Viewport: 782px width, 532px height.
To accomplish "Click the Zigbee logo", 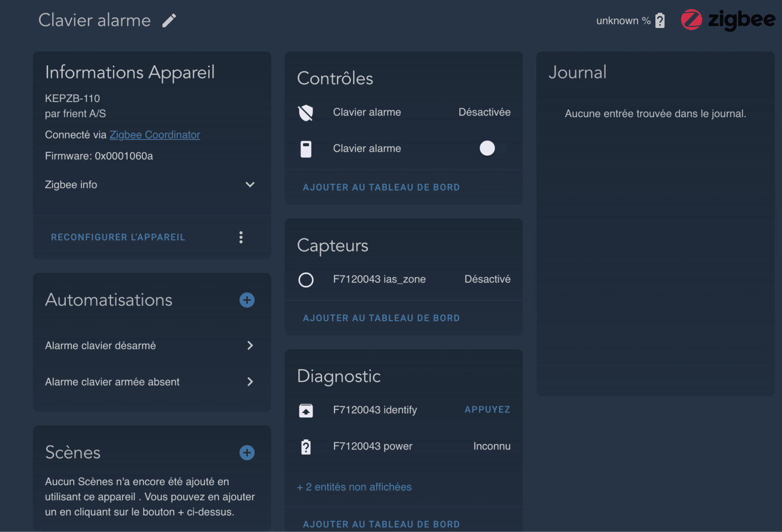I will point(728,20).
